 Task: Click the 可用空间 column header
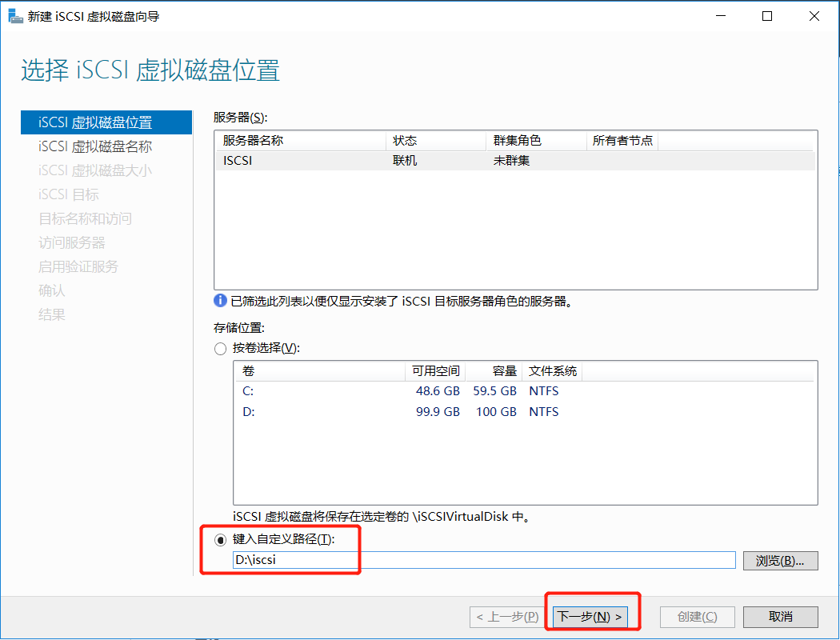[436, 371]
